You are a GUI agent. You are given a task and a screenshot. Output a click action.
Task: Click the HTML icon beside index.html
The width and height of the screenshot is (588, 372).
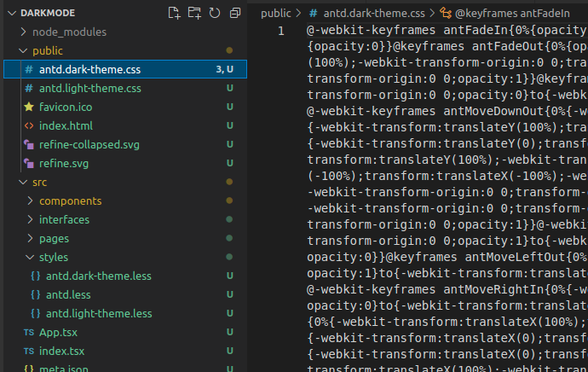29,125
